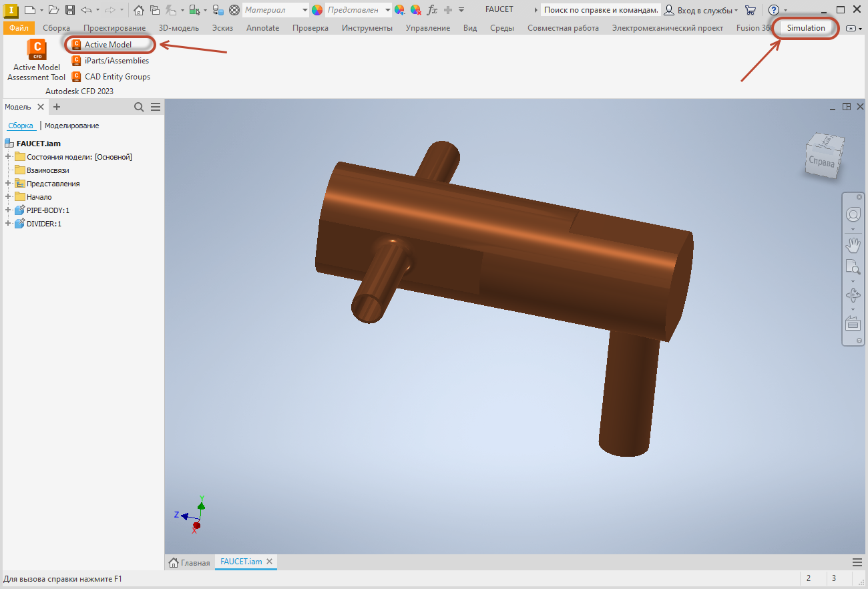Click the Open folder icon
This screenshot has height=589, width=868.
(x=54, y=10)
